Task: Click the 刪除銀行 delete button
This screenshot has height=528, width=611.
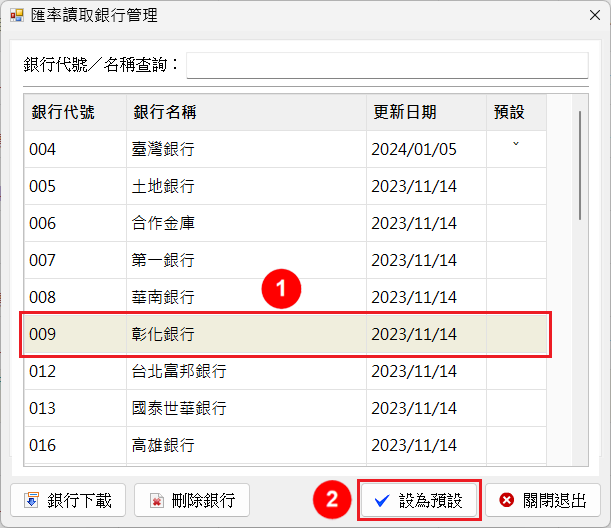Action: point(192,500)
